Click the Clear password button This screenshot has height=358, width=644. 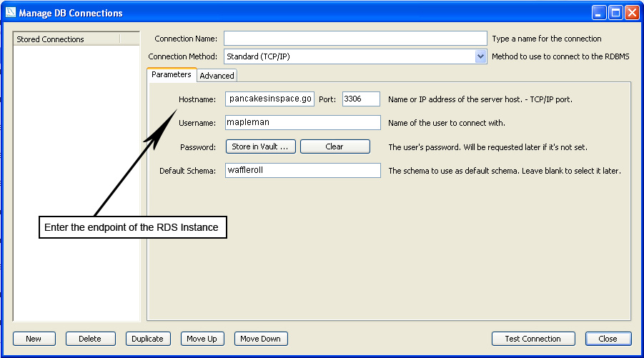click(x=335, y=146)
